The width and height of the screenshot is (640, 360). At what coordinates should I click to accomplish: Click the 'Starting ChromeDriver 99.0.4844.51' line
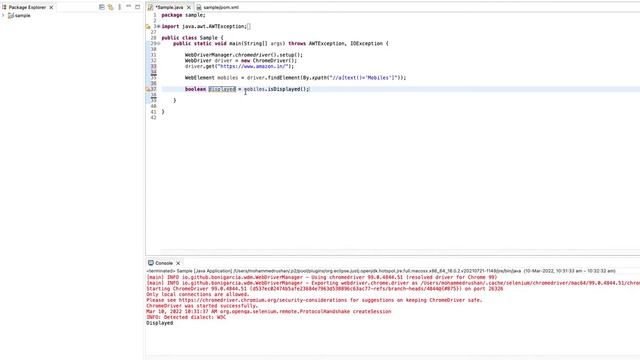(324, 289)
